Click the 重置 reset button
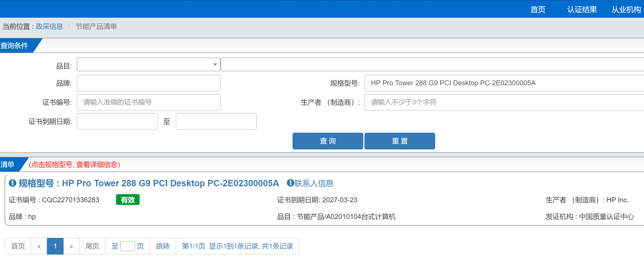The height and width of the screenshot is (259, 644). click(400, 141)
